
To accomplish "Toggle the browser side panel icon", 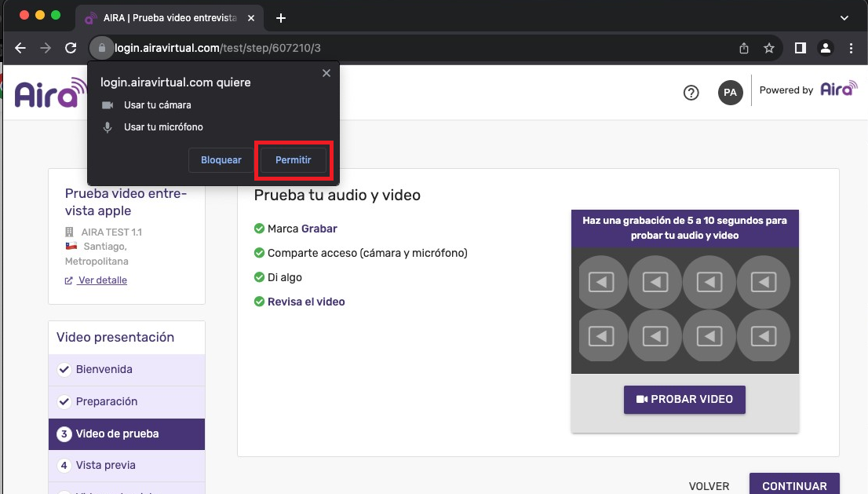I will pyautogui.click(x=801, y=48).
